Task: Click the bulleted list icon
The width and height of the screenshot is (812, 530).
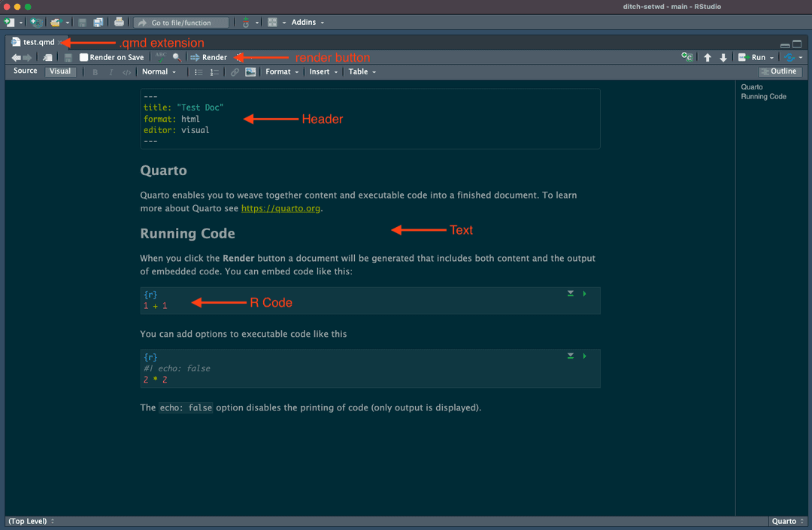Action: coord(198,72)
